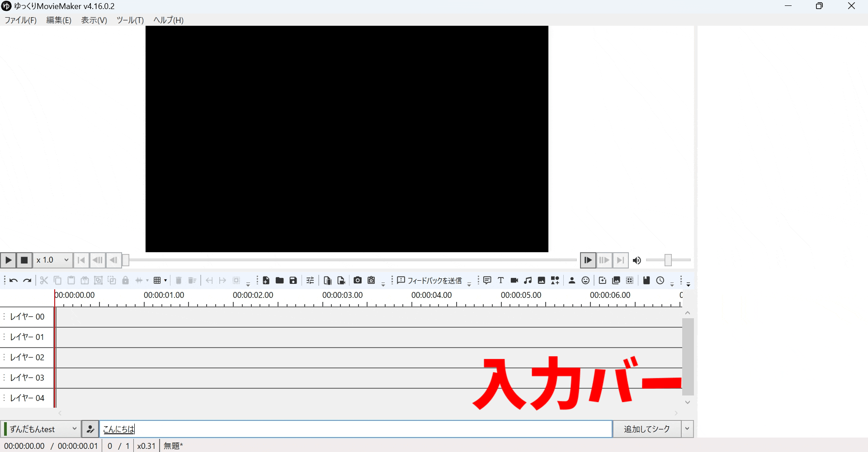This screenshot has width=868, height=452.
Task: Click the Copy icon in toolbar
Action: pyautogui.click(x=57, y=281)
